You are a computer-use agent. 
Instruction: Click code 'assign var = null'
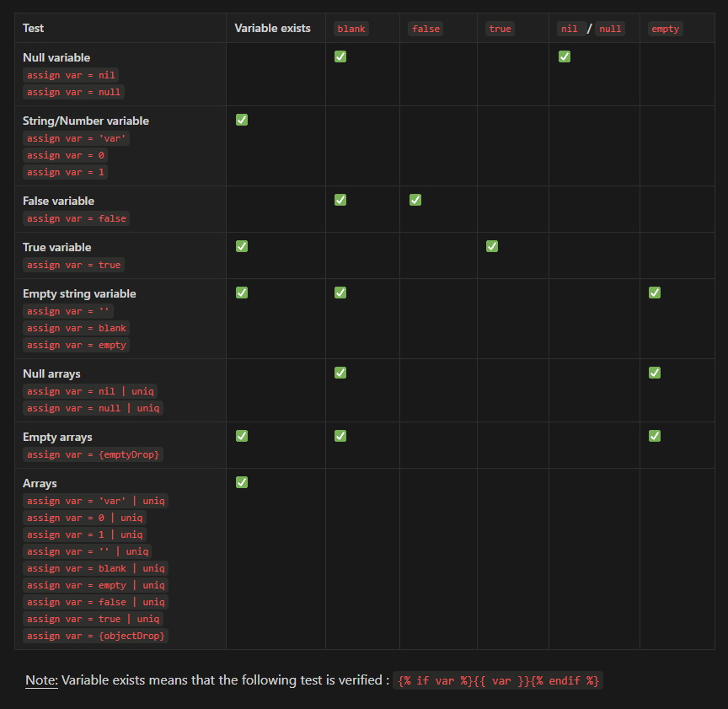coord(73,92)
